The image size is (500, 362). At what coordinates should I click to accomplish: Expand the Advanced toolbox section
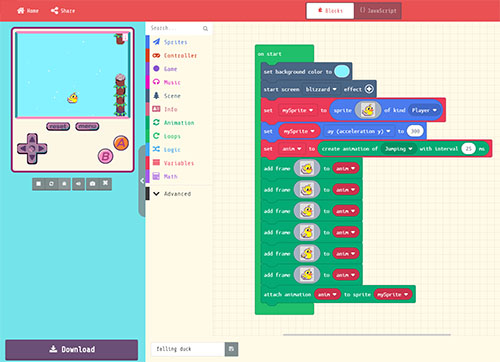pos(179,194)
